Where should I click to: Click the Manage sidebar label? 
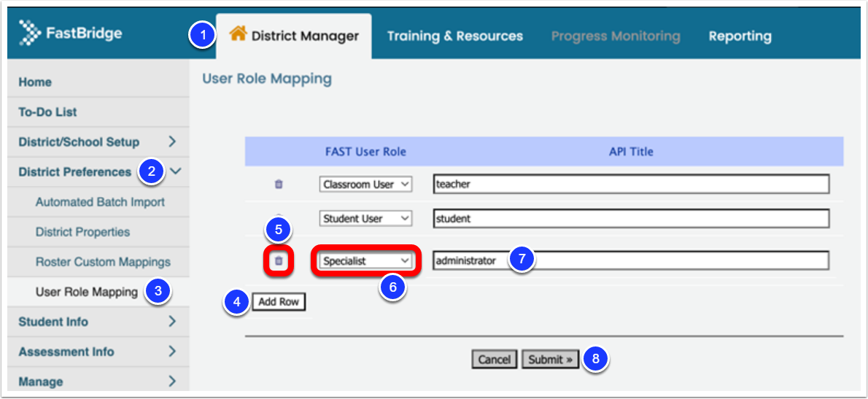(40, 381)
